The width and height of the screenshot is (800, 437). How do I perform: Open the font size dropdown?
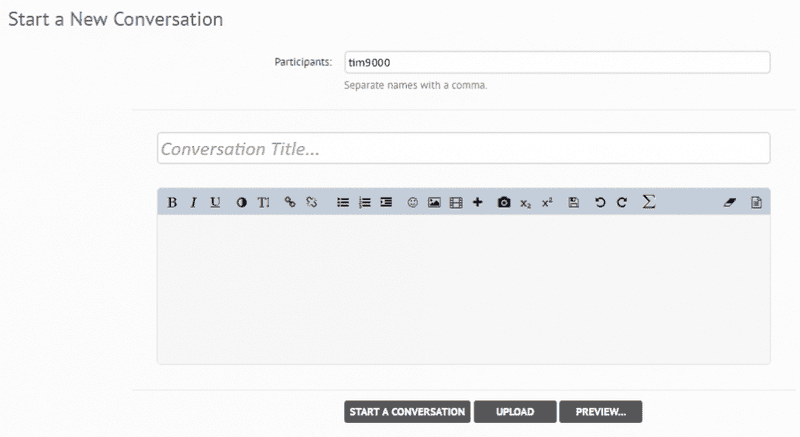264,202
